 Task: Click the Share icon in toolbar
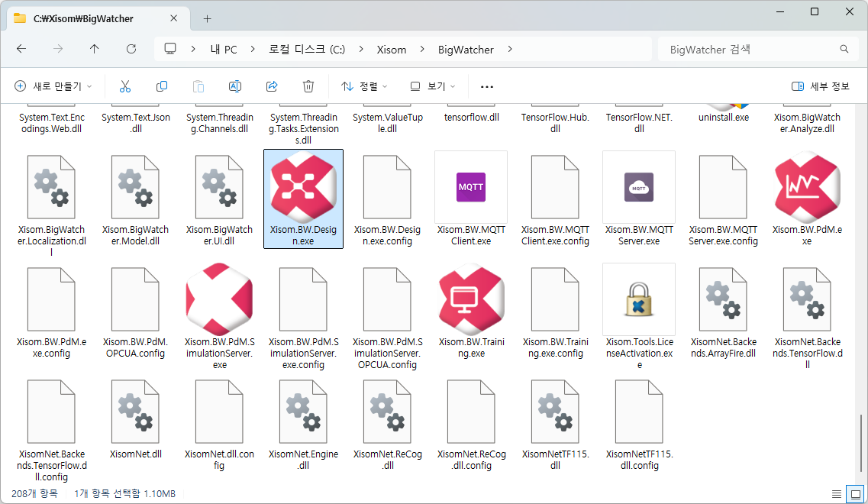[x=272, y=86]
